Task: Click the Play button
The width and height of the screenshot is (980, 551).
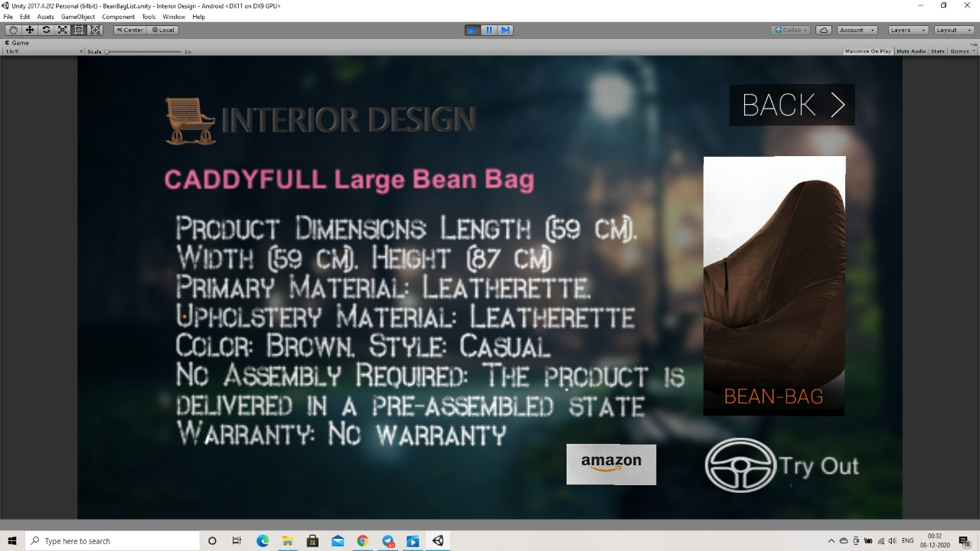Action: coord(472,30)
